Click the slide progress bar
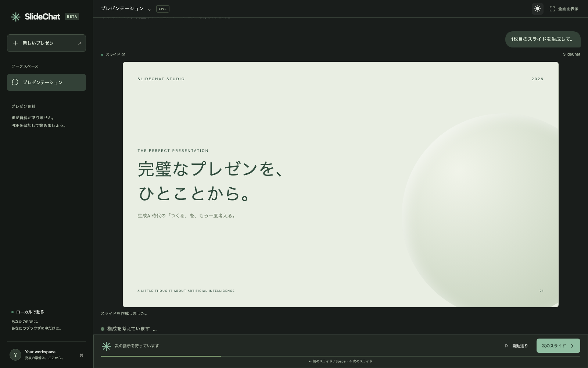 [340, 356]
